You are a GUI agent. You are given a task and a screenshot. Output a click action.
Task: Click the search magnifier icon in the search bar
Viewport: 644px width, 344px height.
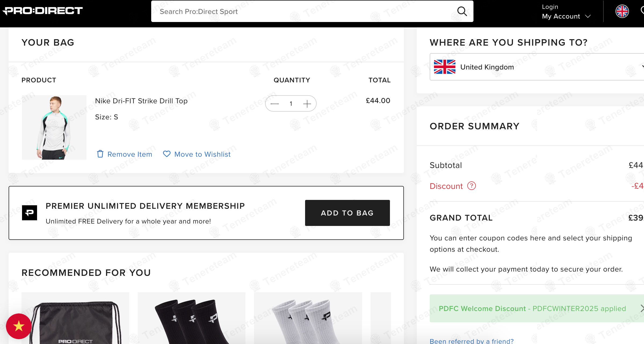[x=462, y=11]
